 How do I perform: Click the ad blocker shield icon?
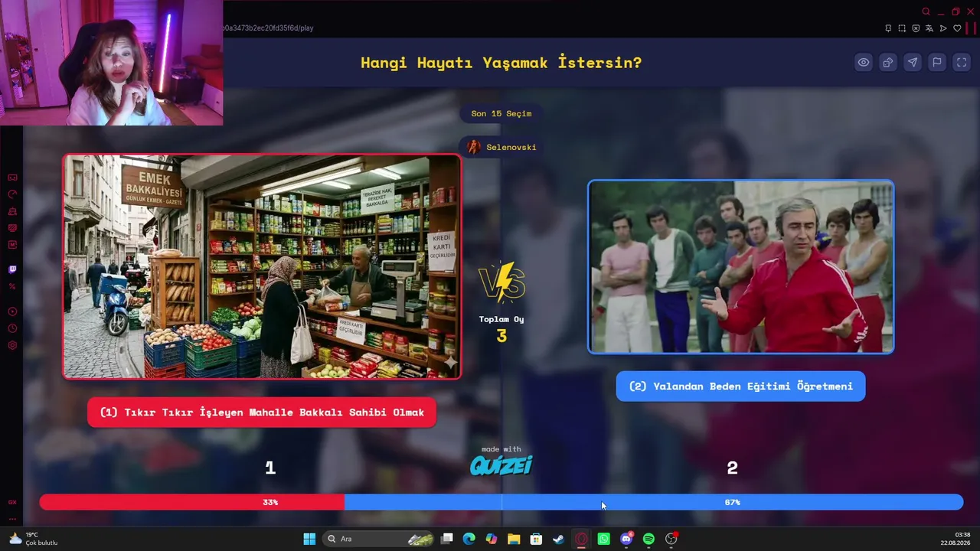tap(916, 28)
